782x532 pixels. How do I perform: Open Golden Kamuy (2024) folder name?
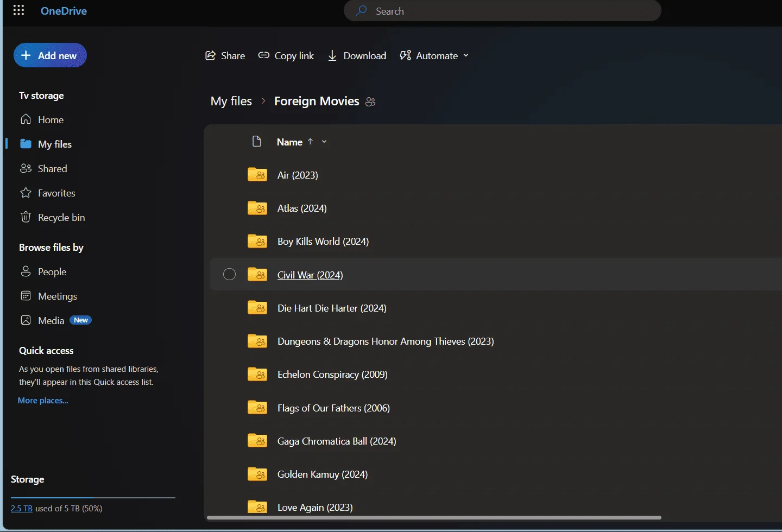click(x=323, y=474)
